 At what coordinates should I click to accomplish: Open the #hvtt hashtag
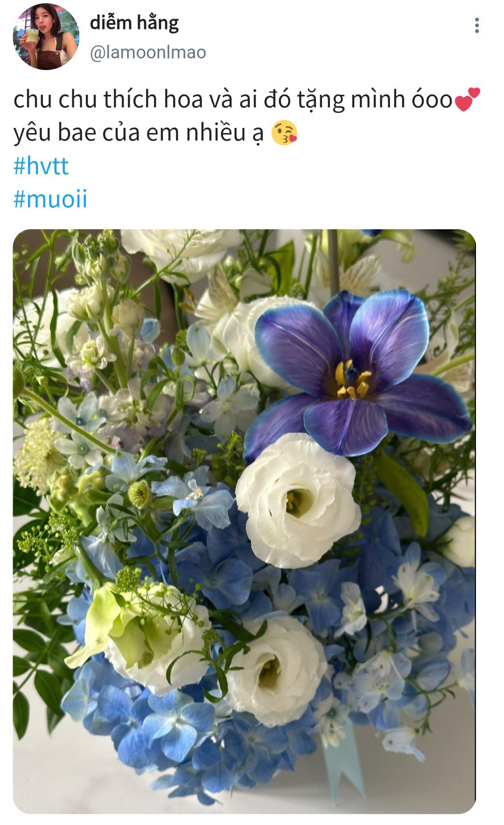[41, 166]
